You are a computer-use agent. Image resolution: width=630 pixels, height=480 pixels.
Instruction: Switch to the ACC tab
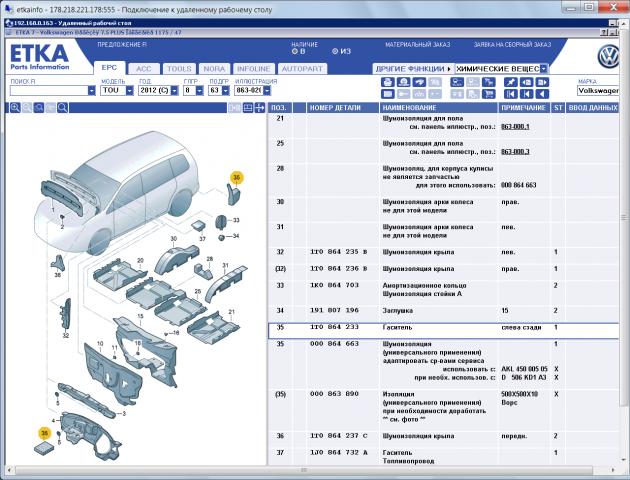(x=144, y=69)
